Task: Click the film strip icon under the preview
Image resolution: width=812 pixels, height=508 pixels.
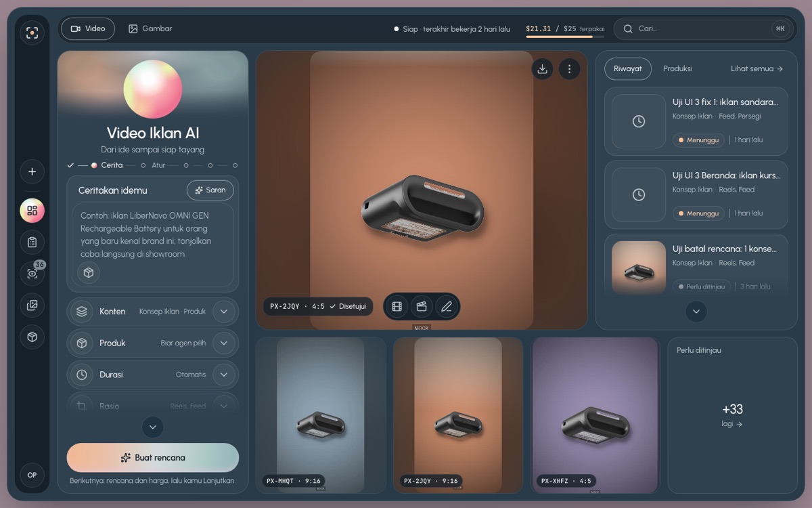Action: pyautogui.click(x=397, y=306)
